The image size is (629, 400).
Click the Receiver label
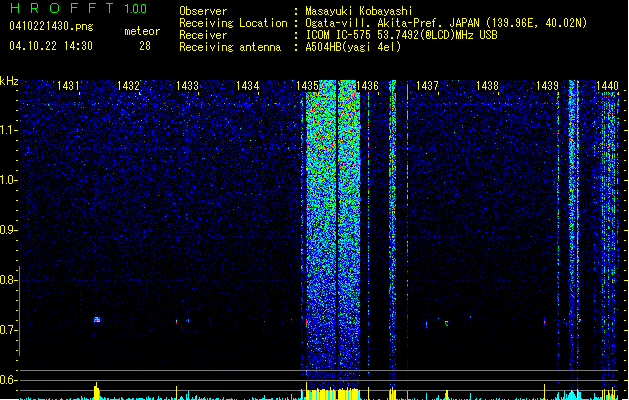tap(203, 35)
